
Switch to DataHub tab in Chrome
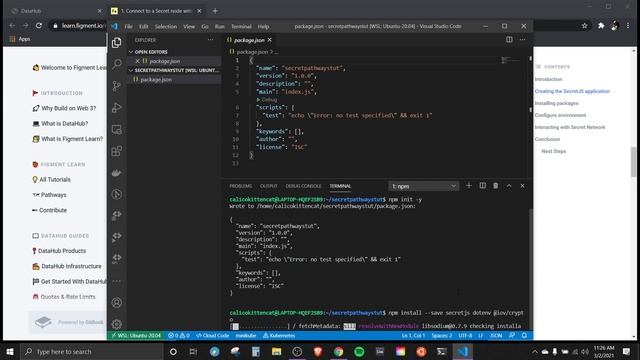[x=56, y=11]
